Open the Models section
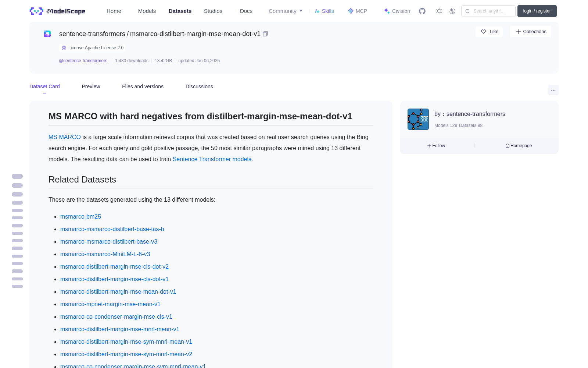The width and height of the screenshot is (588, 368). tap(147, 11)
